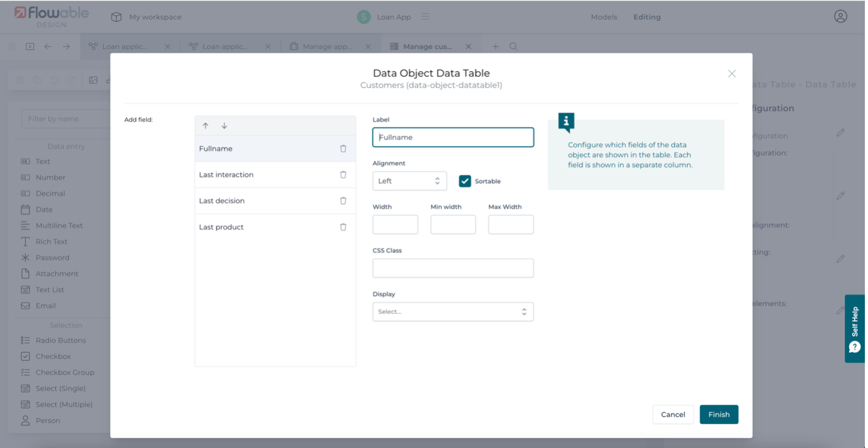Expand the Display select dropdown

(453, 311)
